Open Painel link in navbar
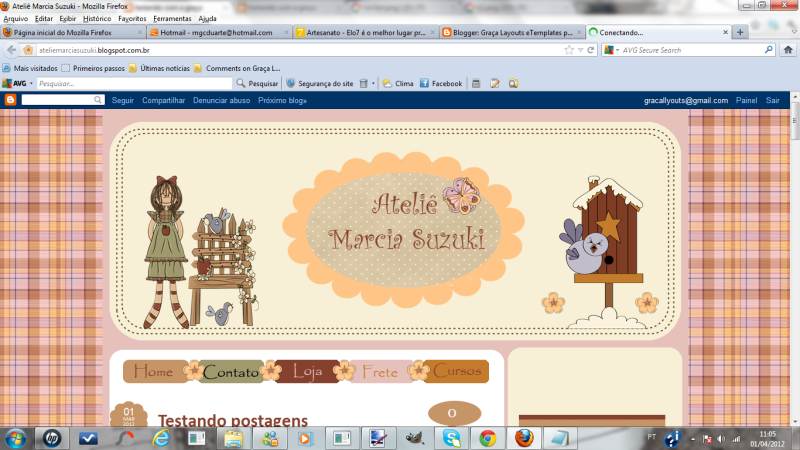The width and height of the screenshot is (800, 450). (746, 100)
